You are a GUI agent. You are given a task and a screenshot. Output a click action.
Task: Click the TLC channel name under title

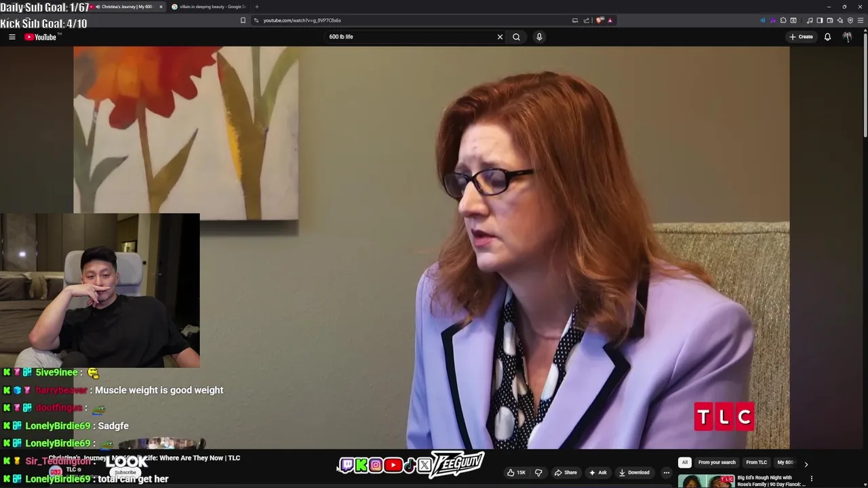pyautogui.click(x=71, y=470)
